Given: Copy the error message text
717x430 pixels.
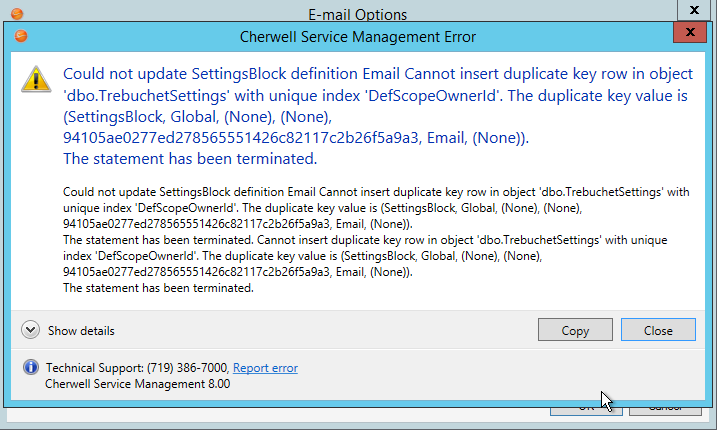Looking at the screenshot, I should point(575,330).
